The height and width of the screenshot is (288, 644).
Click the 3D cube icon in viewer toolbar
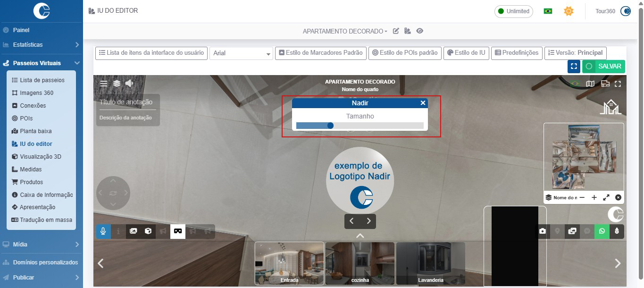[148, 231]
